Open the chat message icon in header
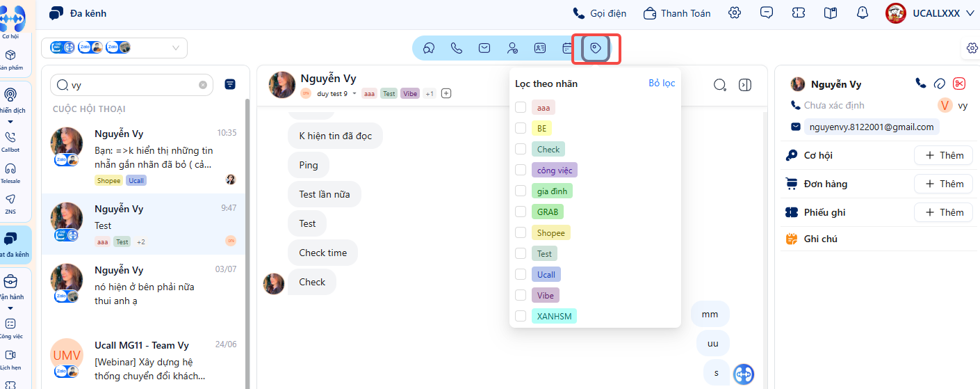The height and width of the screenshot is (389, 980). pos(767,13)
